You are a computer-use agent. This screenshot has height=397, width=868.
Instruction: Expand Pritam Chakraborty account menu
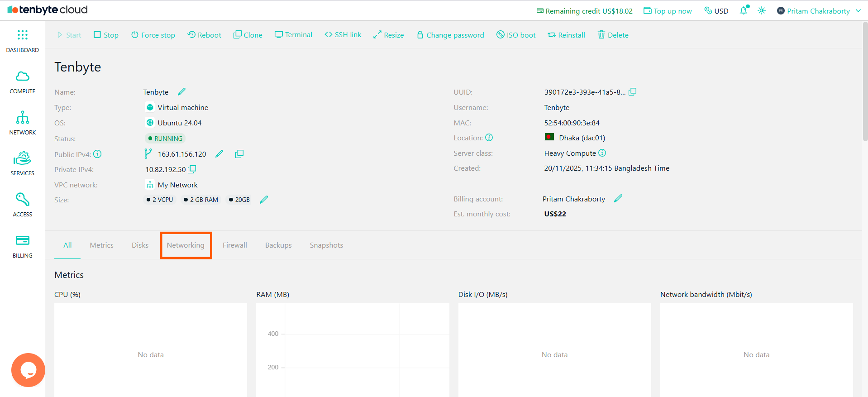(819, 11)
